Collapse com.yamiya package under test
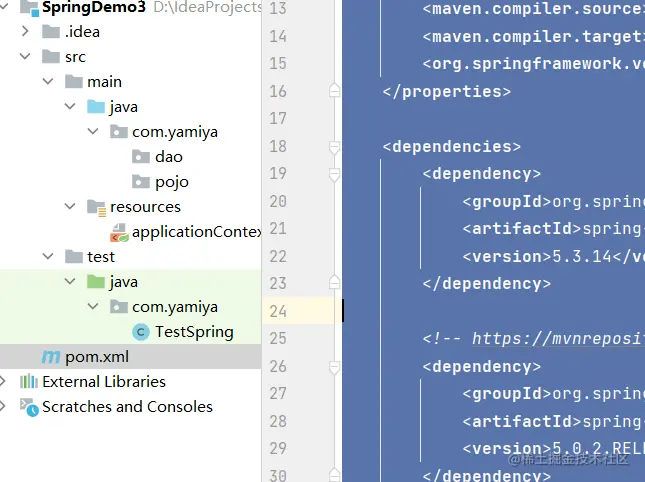This screenshot has height=482, width=645. (x=93, y=306)
